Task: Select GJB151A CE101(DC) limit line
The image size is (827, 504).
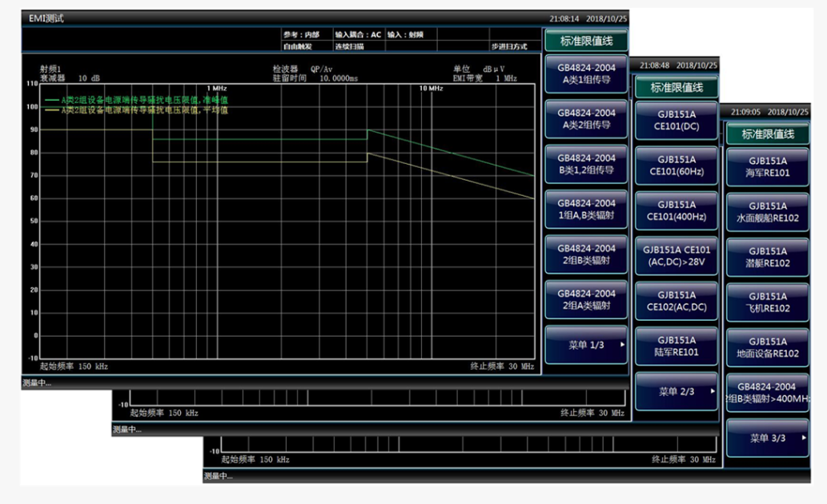Action: [676, 120]
